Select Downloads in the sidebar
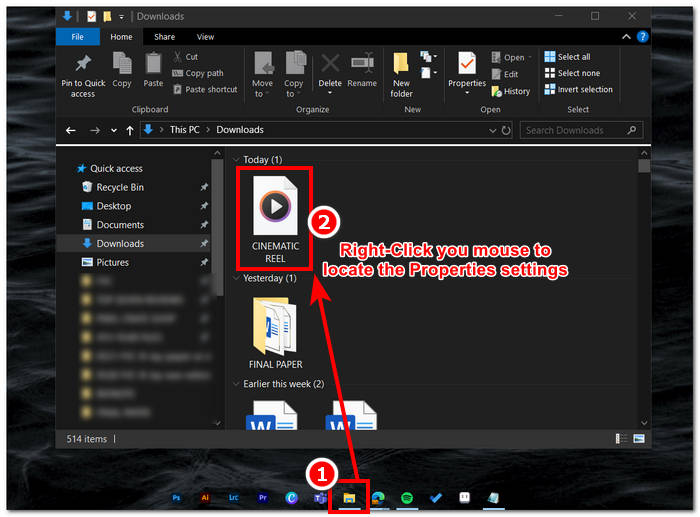Image resolution: width=700 pixels, height=517 pixels. 134,243
